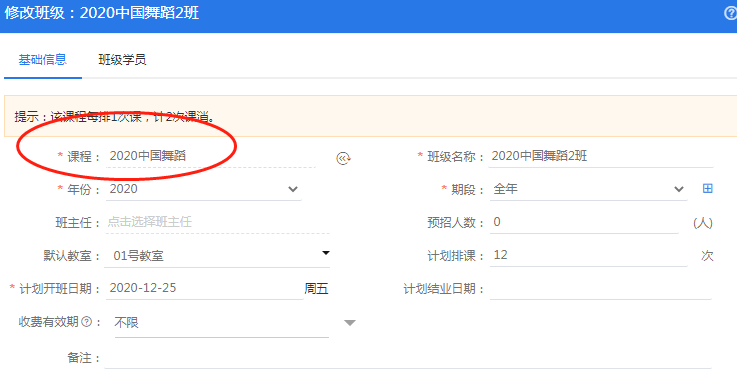Click the empty 计划结业日期 date field

tap(601, 288)
